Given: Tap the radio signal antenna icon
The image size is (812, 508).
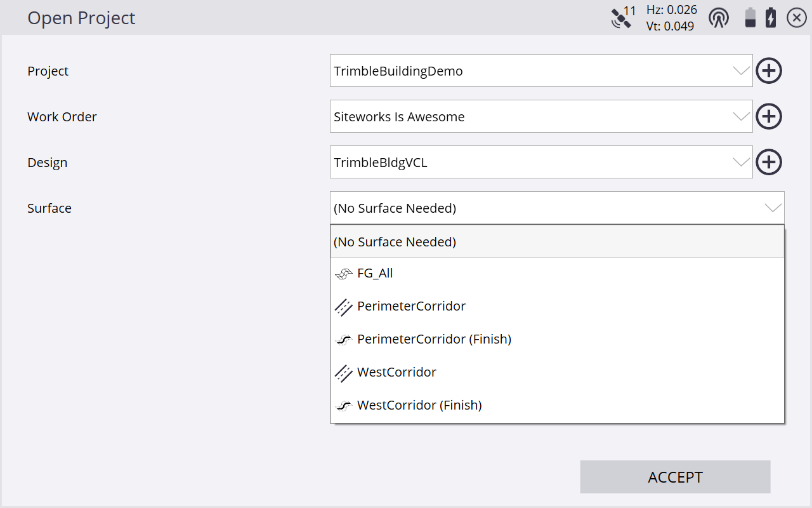Looking at the screenshot, I should 719,18.
